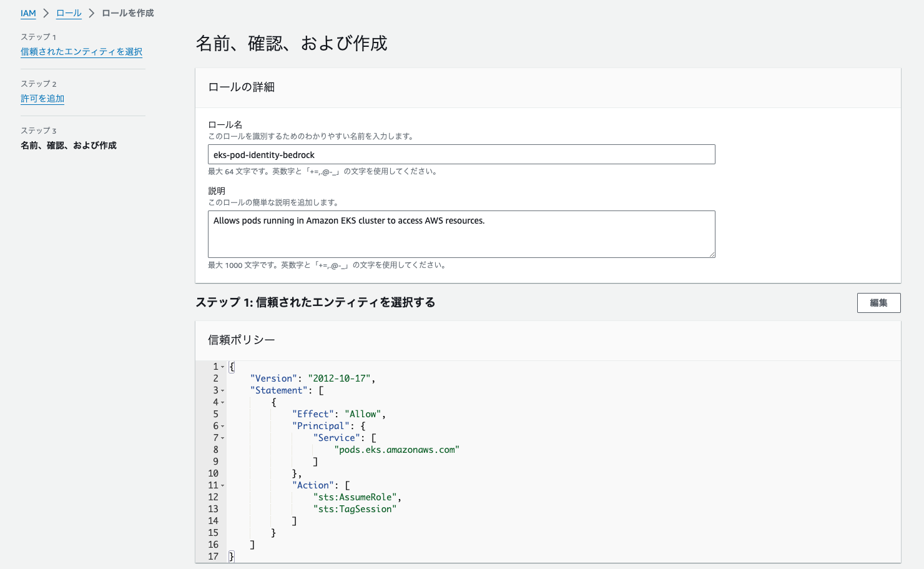Click the ロールを作成 breadcrumb text

[x=128, y=13]
